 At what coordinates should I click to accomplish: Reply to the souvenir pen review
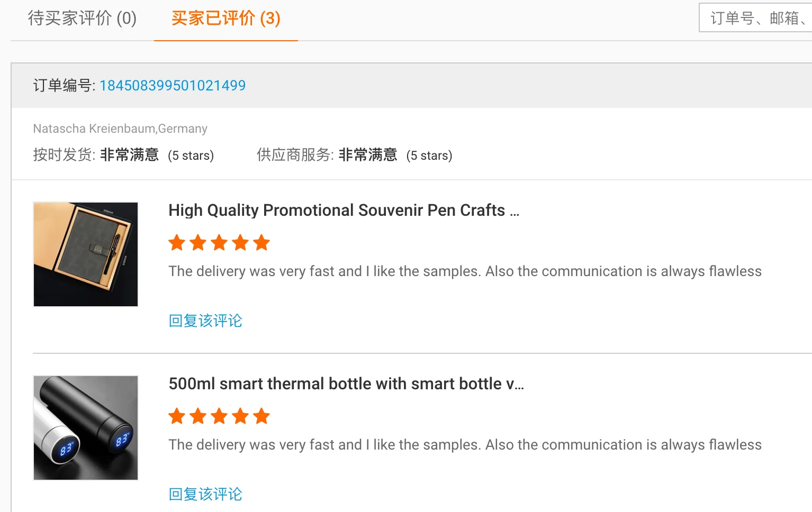205,321
